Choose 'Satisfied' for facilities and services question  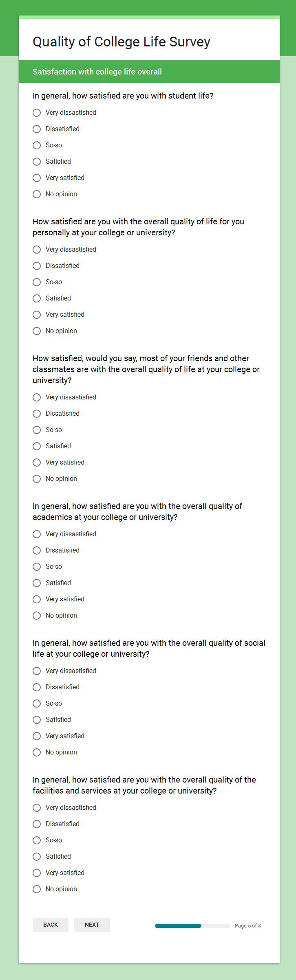click(x=37, y=857)
